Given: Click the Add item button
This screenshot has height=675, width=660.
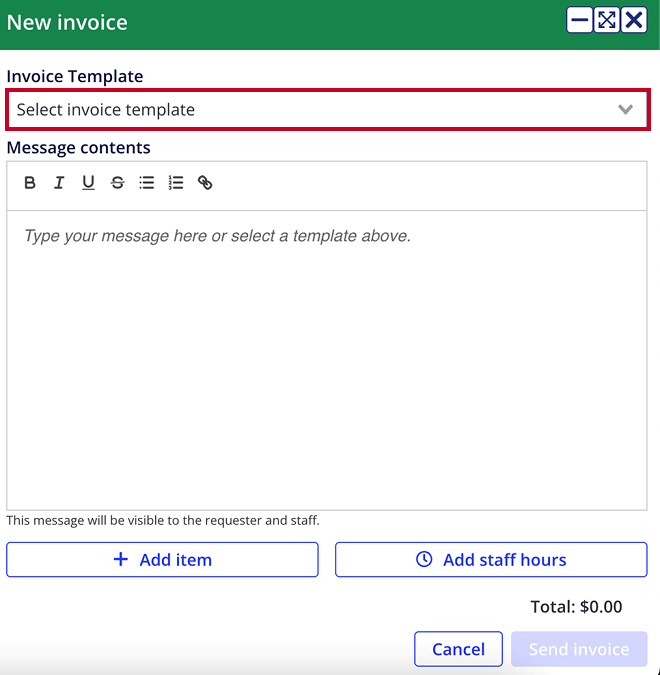Looking at the screenshot, I should 162,560.
